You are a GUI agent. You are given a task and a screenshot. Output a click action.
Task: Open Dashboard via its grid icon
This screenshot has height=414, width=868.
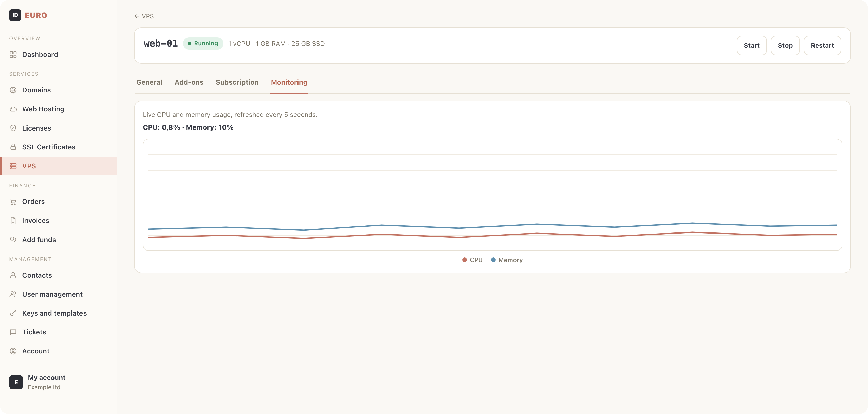coord(13,54)
